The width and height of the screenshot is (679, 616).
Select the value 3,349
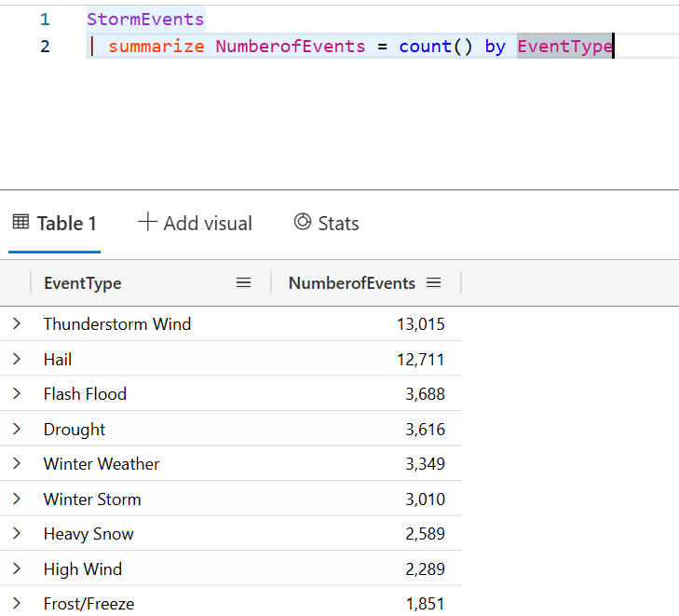426,464
